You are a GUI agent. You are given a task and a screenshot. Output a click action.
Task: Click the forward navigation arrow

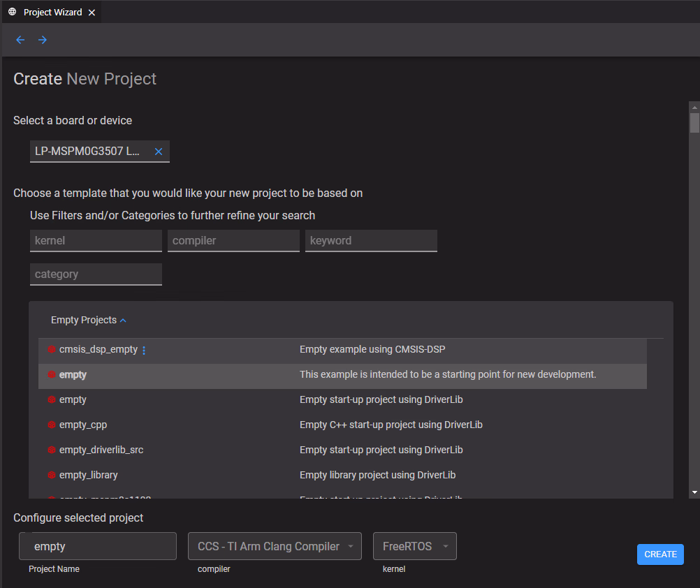[x=43, y=40]
